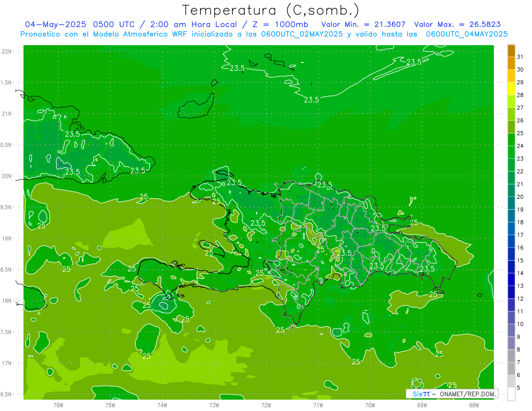Pick the legend swatch between 29 and 30
Viewport: 532px width, 411px height.
click(511, 76)
